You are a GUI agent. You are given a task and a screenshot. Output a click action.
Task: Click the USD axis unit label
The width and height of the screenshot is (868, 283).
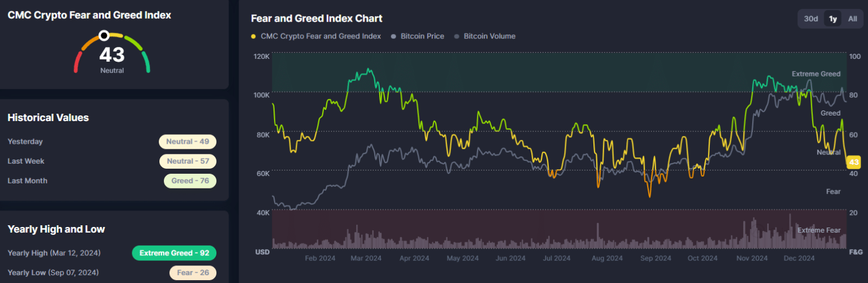(x=262, y=251)
